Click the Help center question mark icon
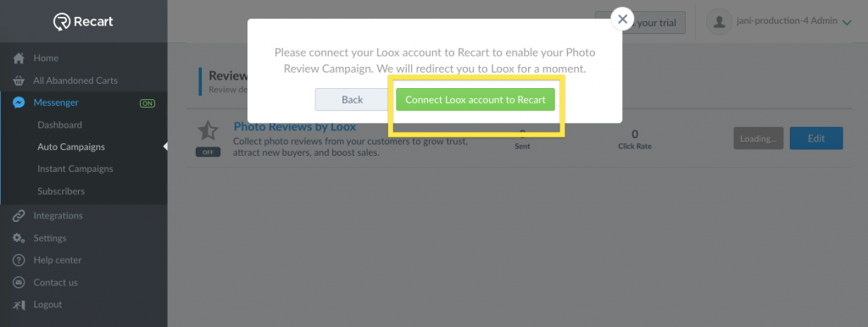This screenshot has height=327, width=868. pos(19,260)
